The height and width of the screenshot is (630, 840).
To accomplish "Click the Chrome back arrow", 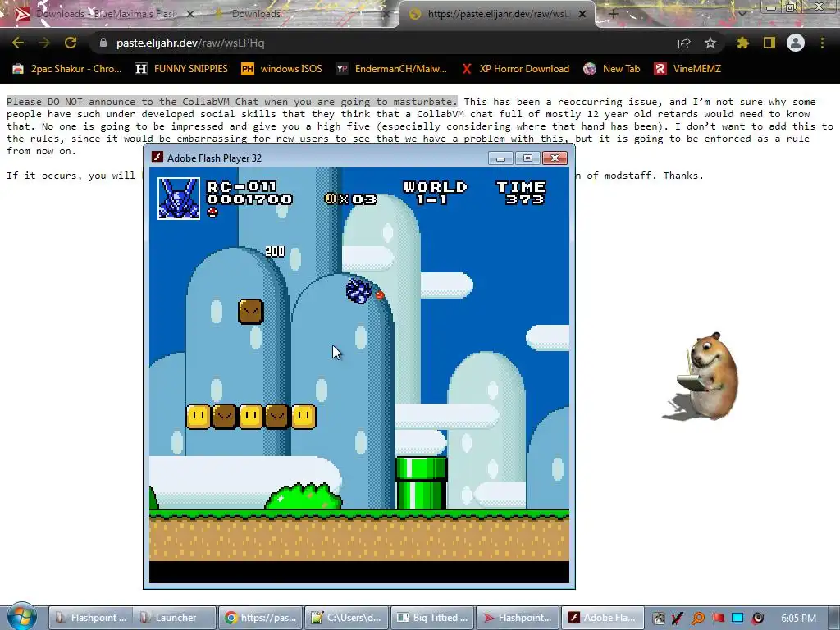I will click(x=18, y=43).
